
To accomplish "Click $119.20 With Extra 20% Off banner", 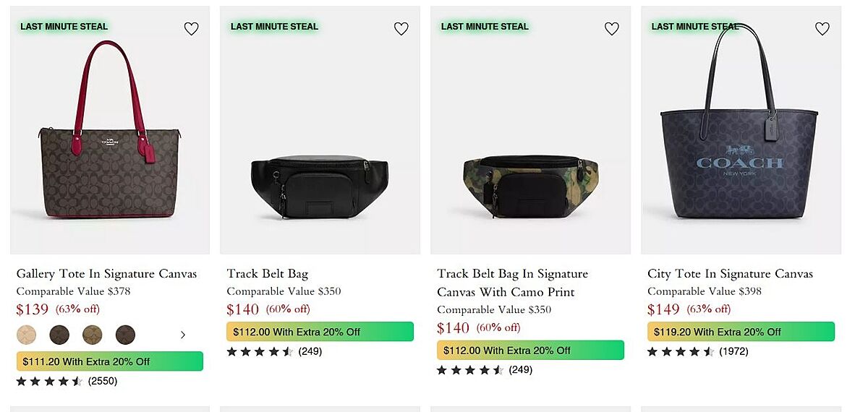I will click(741, 332).
